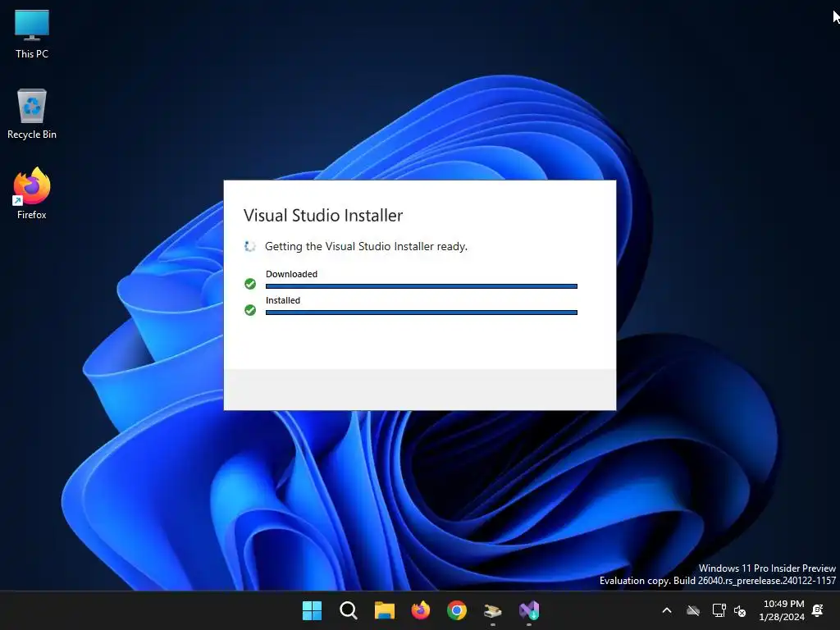Switch to the installer setup taskbar icon

click(x=492, y=610)
